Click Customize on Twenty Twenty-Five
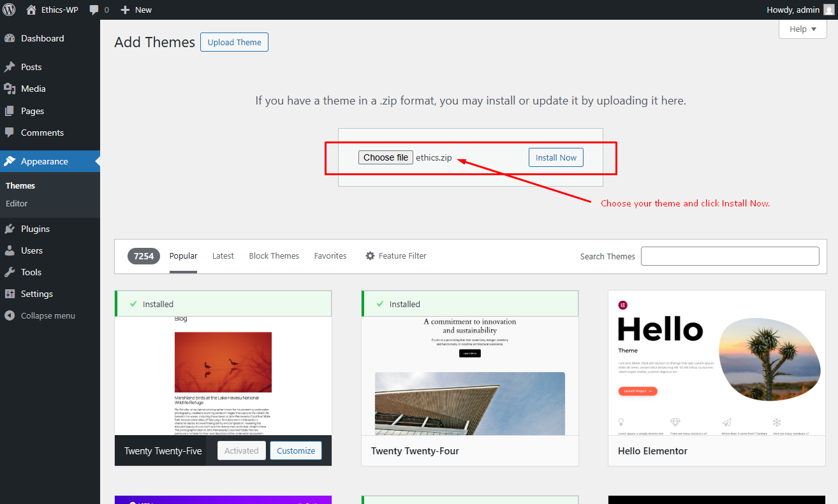The height and width of the screenshot is (504, 838). pos(296,450)
